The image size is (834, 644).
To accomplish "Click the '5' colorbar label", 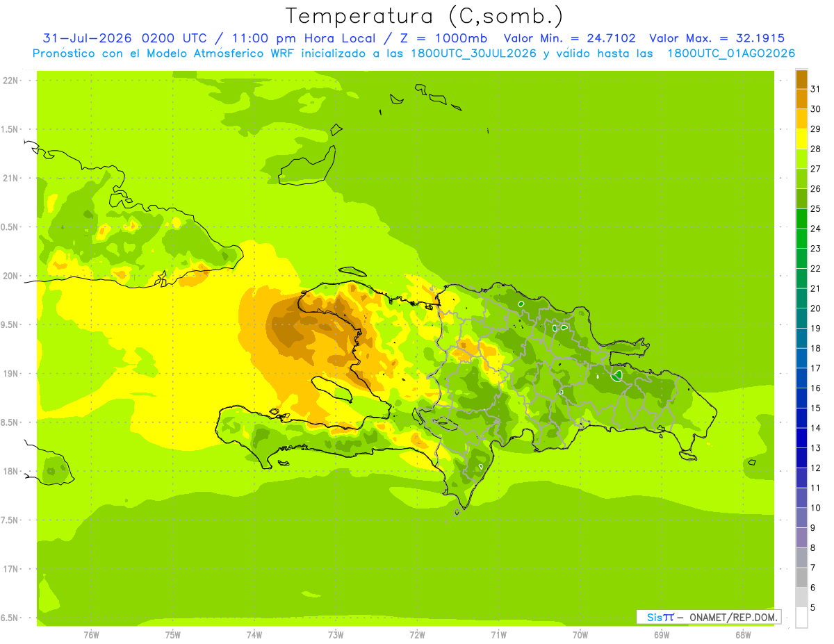I will (x=813, y=608).
